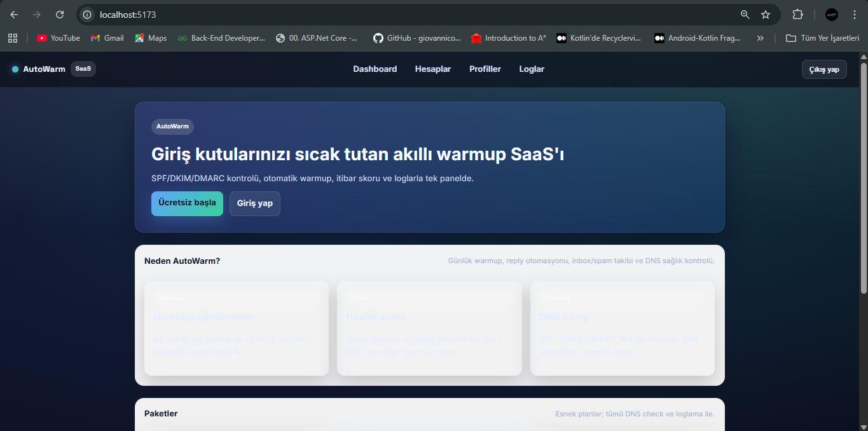The image size is (868, 431).
Task: Click the Çıkış yap button
Action: [823, 69]
